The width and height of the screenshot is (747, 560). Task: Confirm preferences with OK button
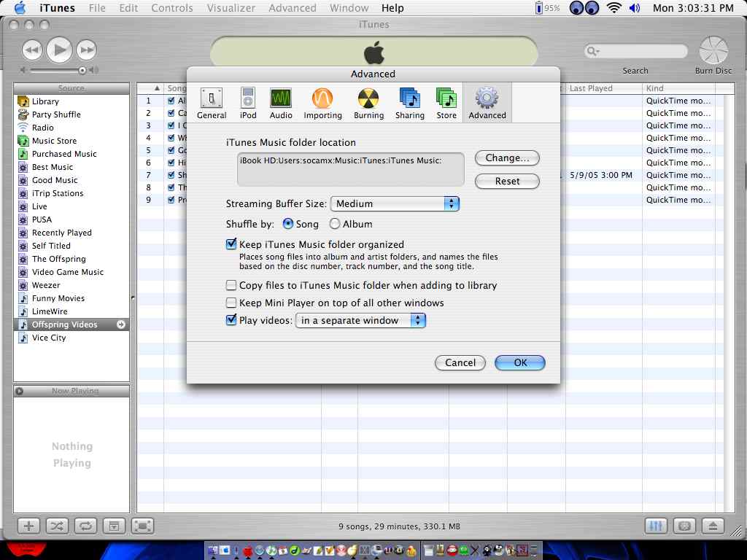(520, 363)
